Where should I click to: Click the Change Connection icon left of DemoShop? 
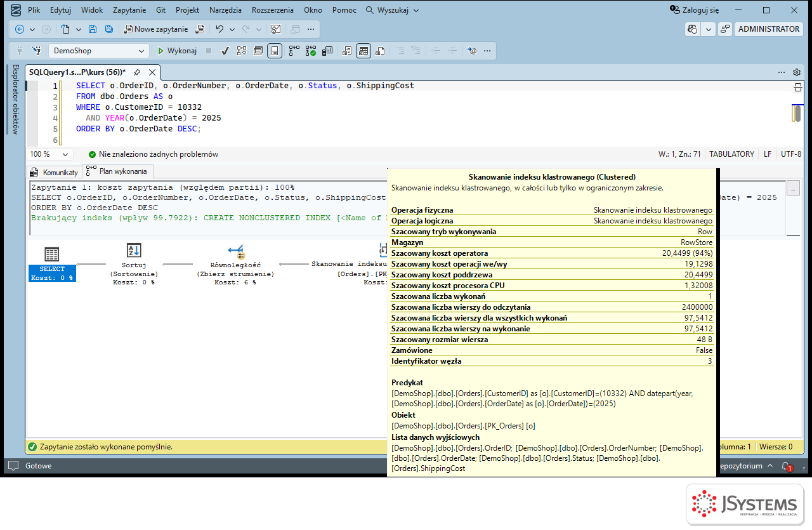pos(37,51)
